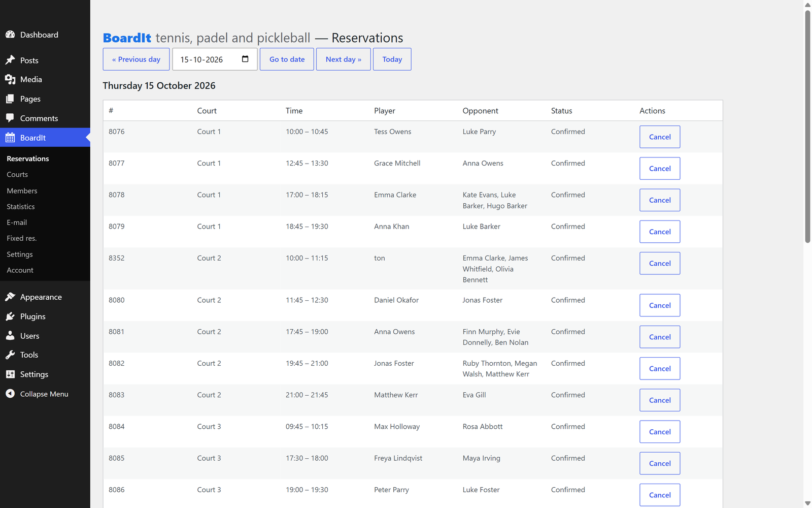Click the BoardIt calendar icon
The height and width of the screenshot is (508, 812).
coord(10,138)
